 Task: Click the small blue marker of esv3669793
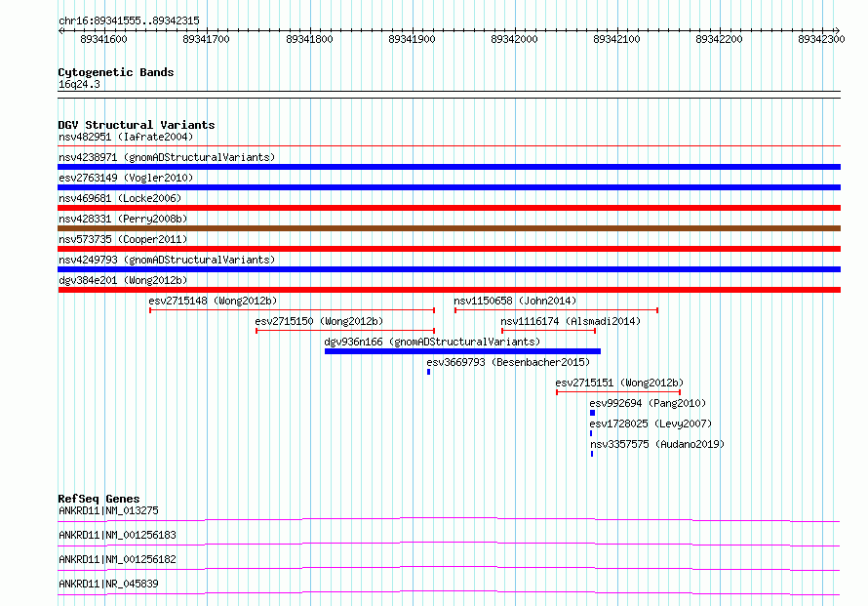click(x=428, y=372)
